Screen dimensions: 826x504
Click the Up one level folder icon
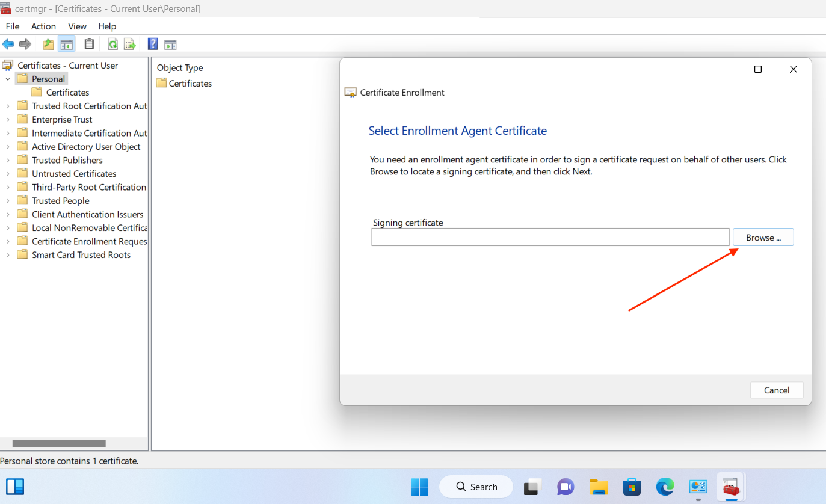(49, 44)
